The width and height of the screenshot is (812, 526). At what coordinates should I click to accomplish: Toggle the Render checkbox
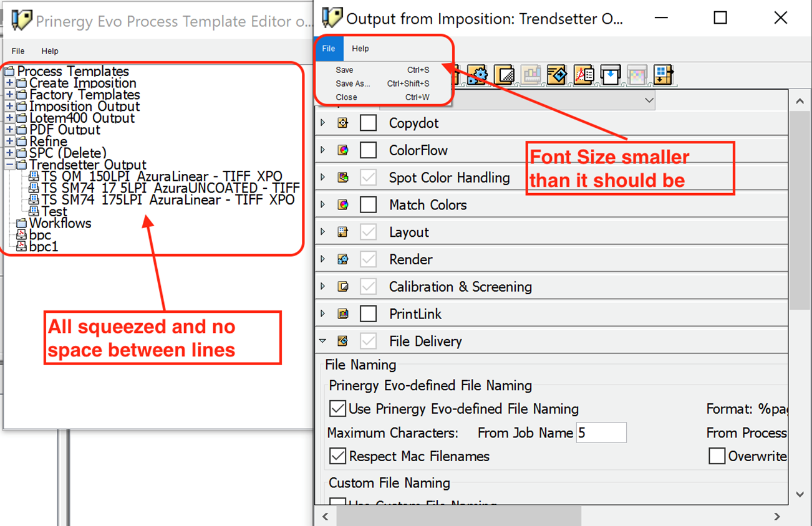[x=369, y=259]
